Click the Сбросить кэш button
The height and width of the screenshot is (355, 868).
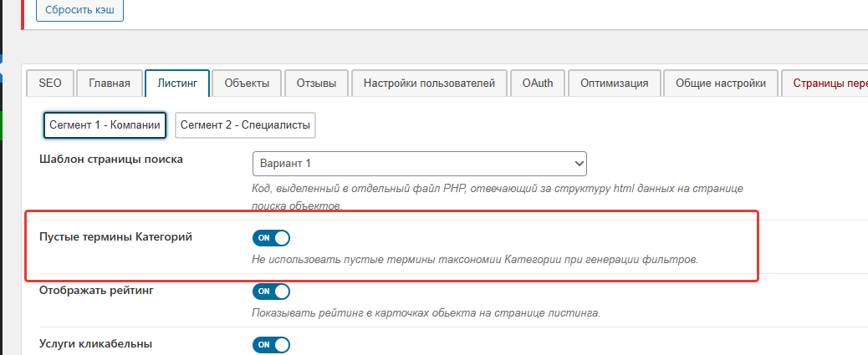point(79,11)
